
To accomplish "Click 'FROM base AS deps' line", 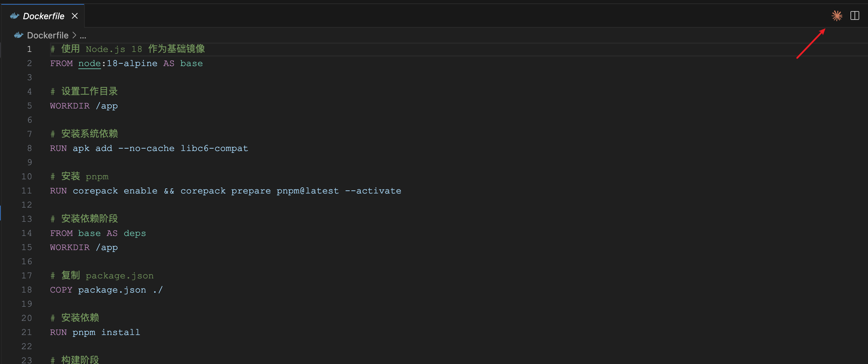I will (98, 233).
